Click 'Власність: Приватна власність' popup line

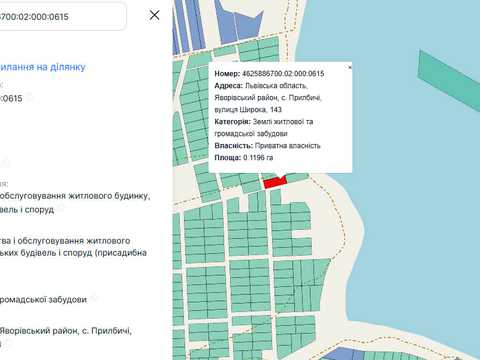267,146
